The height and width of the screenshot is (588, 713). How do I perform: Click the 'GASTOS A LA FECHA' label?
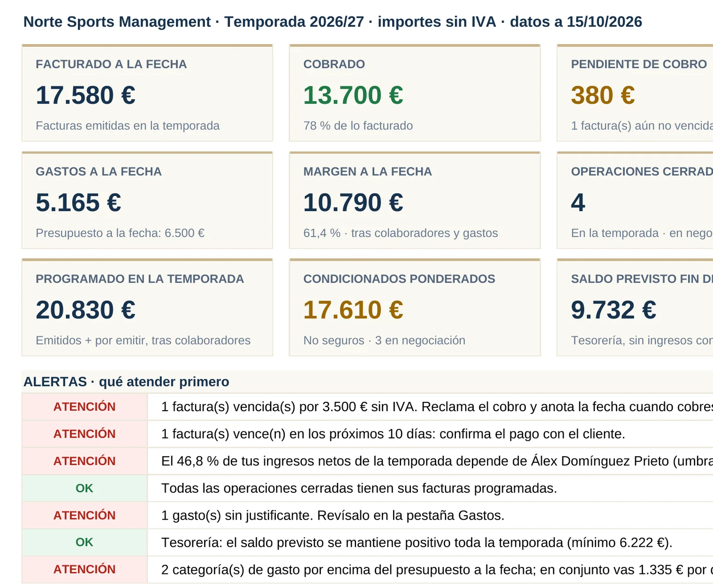(x=99, y=172)
